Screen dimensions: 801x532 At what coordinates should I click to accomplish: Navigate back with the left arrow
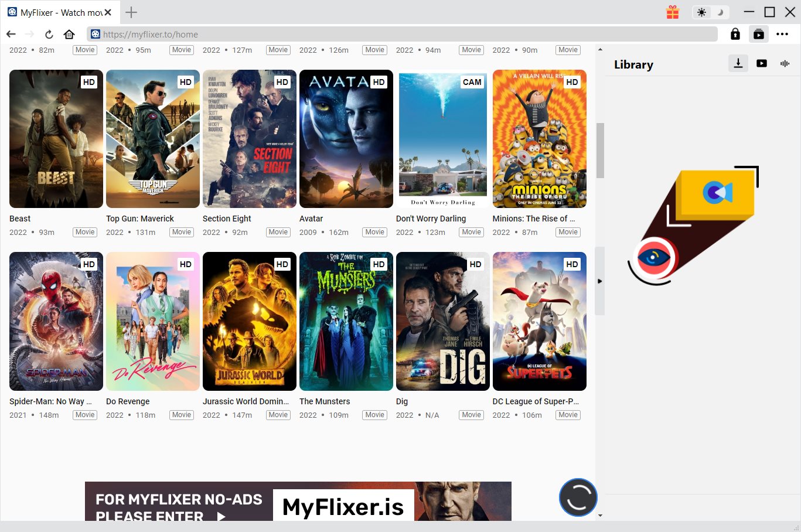pos(11,33)
